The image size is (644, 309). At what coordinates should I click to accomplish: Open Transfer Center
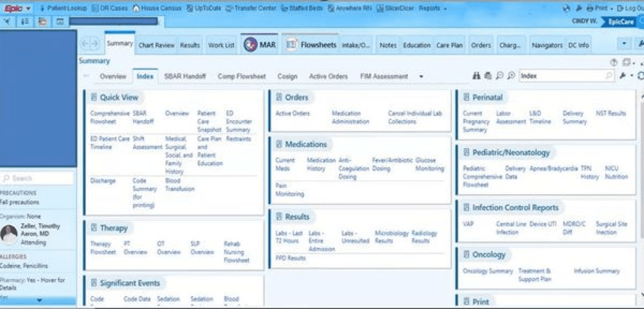pyautogui.click(x=251, y=9)
